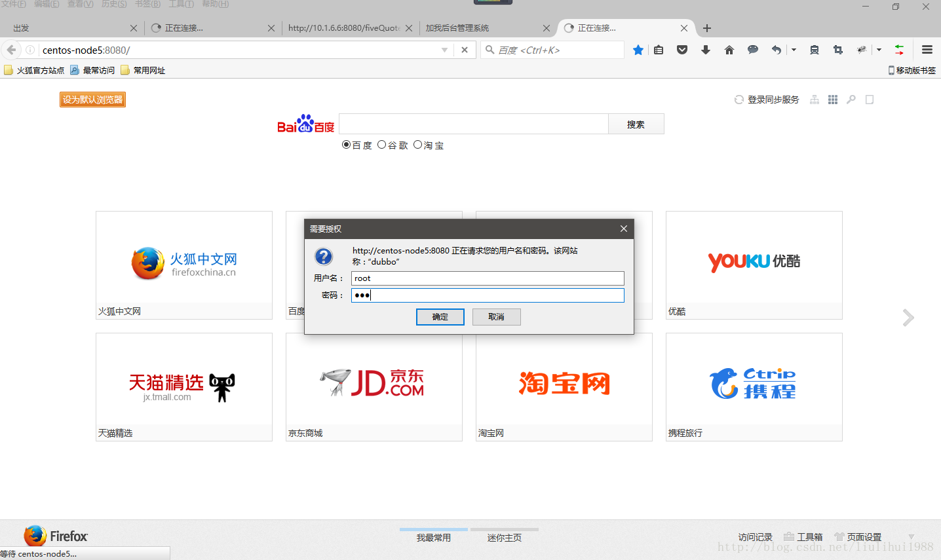Click the square icon right of the magnifier
Image resolution: width=941 pixels, height=560 pixels.
(870, 100)
